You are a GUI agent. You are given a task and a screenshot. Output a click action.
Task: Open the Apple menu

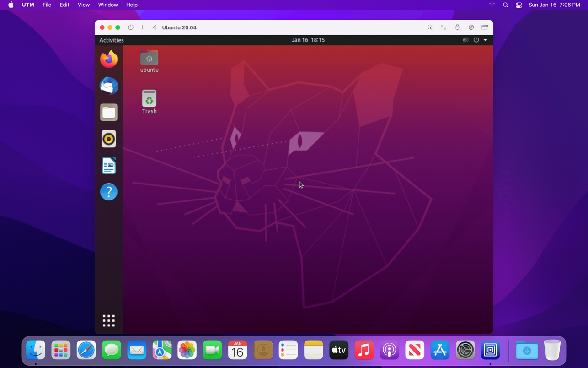(11, 5)
